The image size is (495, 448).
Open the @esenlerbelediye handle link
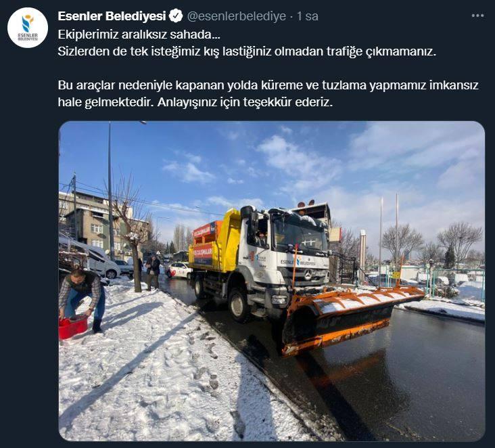[x=237, y=16]
